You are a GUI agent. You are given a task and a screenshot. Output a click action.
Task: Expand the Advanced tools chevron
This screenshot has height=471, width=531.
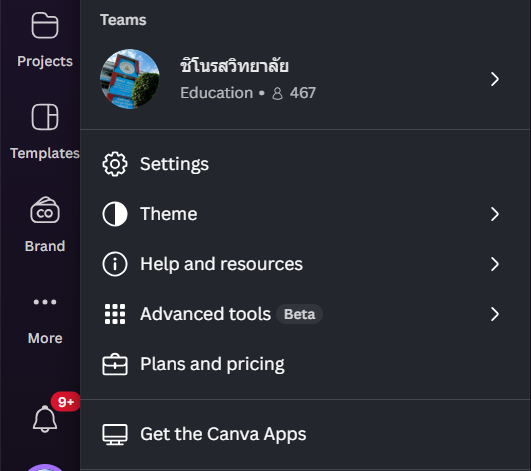click(x=495, y=314)
